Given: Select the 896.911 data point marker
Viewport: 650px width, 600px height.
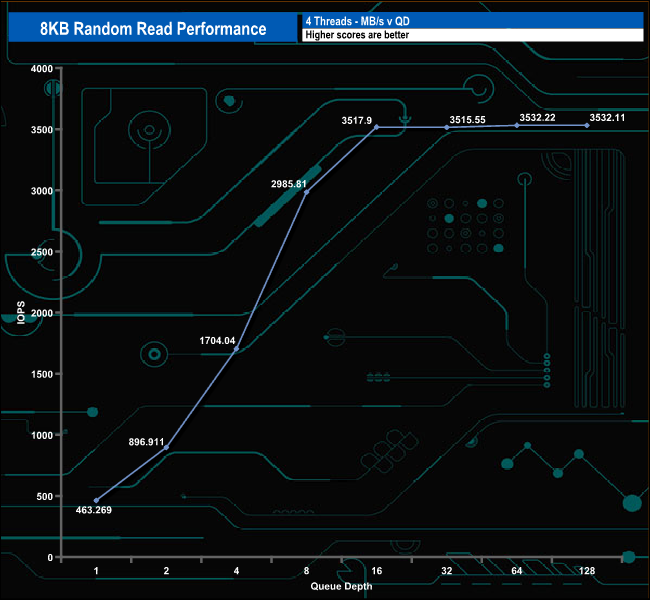Looking at the screenshot, I should (x=166, y=447).
